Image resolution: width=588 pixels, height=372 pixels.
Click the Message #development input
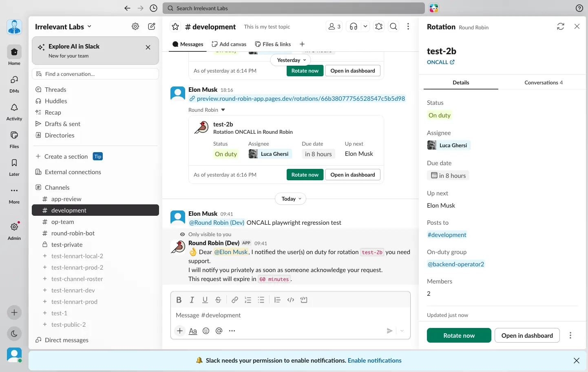tap(290, 315)
